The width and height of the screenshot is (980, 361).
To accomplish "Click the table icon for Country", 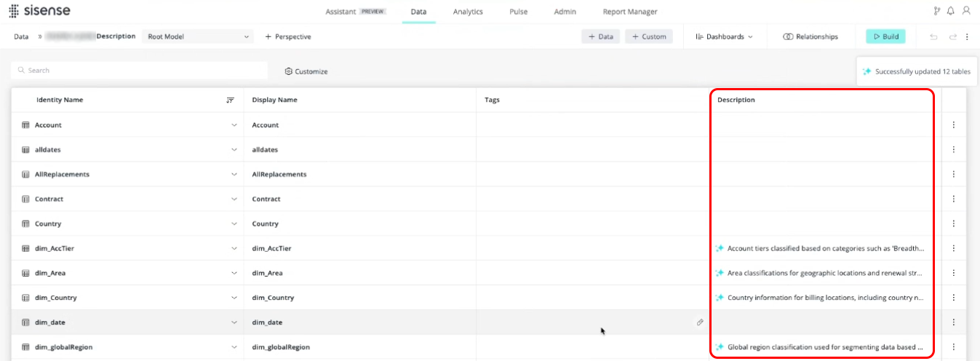I will pos(25,224).
